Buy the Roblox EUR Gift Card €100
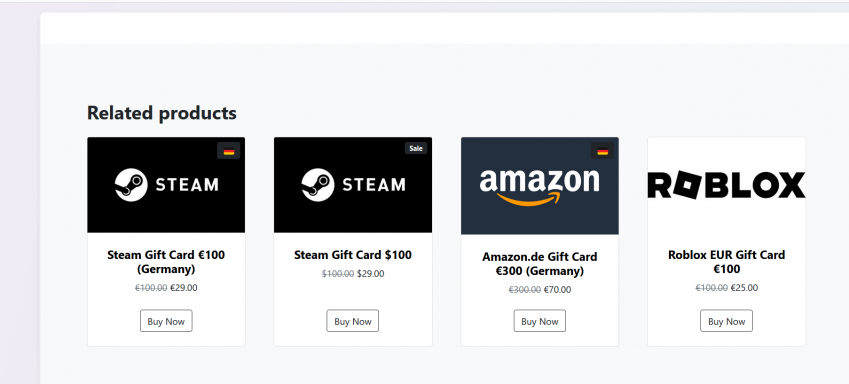 click(x=726, y=321)
